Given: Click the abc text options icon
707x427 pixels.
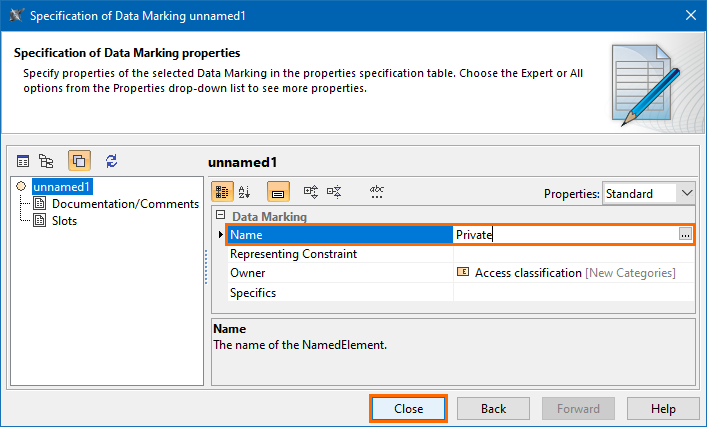Looking at the screenshot, I should (377, 192).
